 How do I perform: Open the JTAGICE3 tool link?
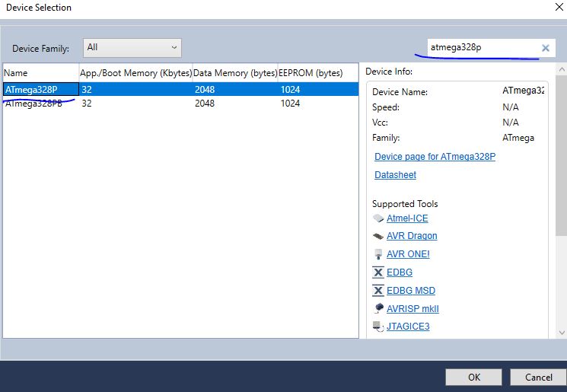[408, 327]
